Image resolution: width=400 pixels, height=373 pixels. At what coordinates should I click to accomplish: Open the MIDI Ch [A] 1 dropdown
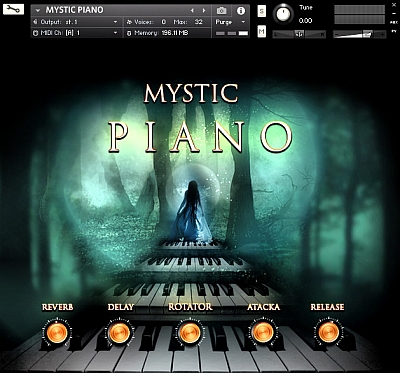[76, 33]
